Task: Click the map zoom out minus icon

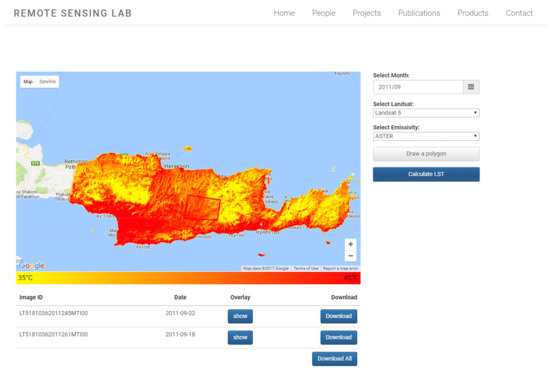Action: pos(350,256)
